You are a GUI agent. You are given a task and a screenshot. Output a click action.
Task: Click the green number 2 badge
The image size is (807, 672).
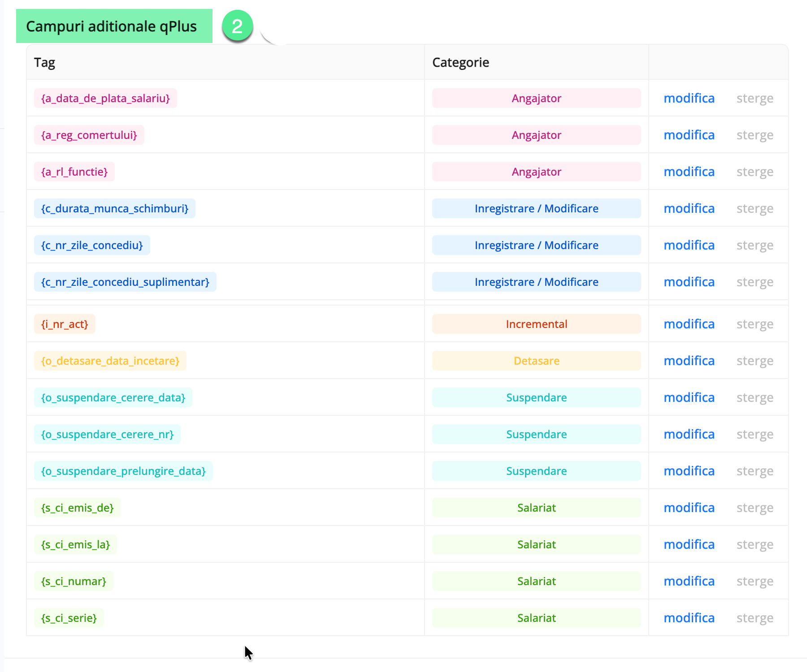(x=237, y=26)
